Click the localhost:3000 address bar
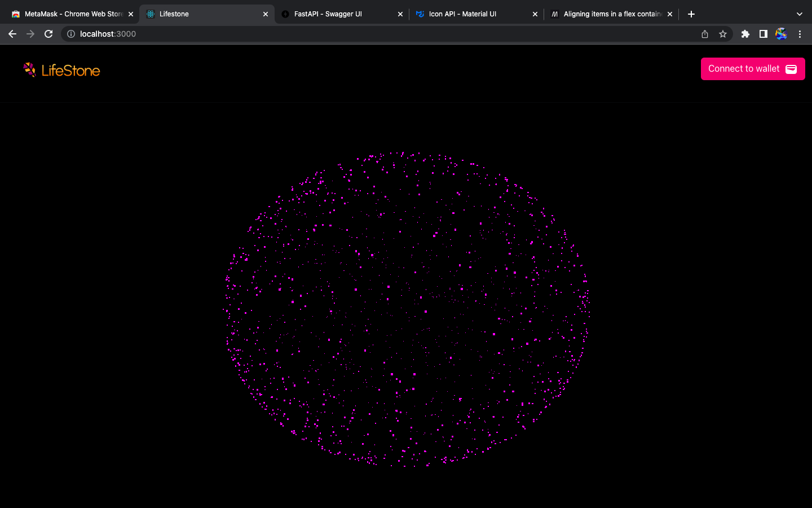The image size is (812, 508). [383, 34]
